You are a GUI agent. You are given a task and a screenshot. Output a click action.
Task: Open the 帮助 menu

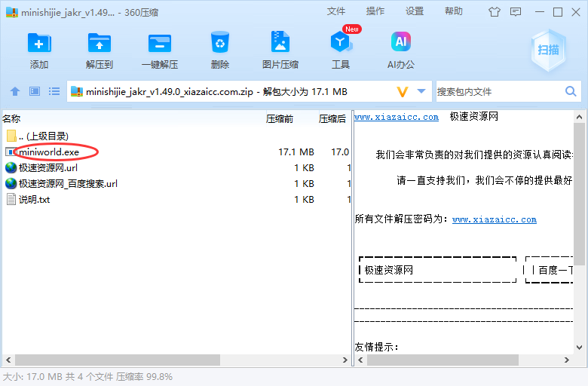pyautogui.click(x=453, y=11)
